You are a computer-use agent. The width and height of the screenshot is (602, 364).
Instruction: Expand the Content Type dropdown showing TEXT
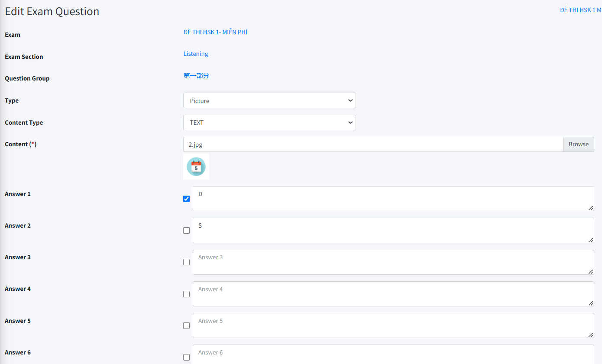tap(269, 122)
